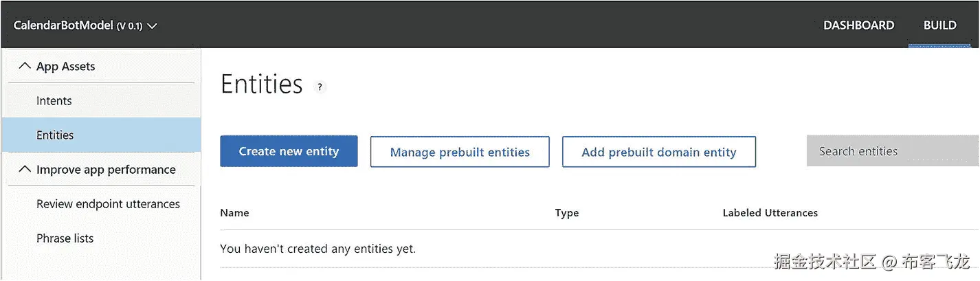Image resolution: width=980 pixels, height=281 pixels.
Task: Click the CalendarBotModel app title
Action: pyautogui.click(x=63, y=26)
